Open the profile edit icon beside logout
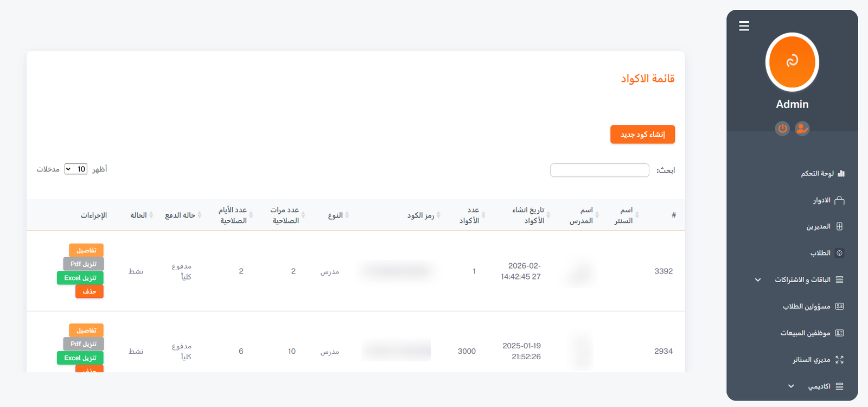868x407 pixels. [802, 129]
